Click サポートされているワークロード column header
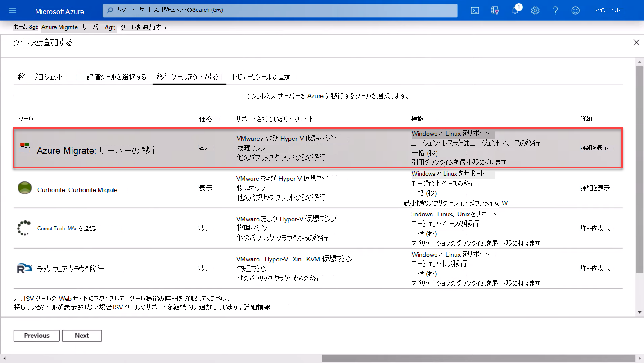Viewport: 644px width, 363px height. (275, 119)
